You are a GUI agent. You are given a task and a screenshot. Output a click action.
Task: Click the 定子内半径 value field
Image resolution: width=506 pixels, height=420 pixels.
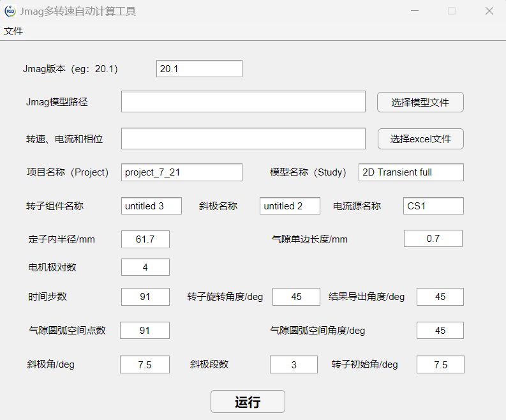click(x=145, y=239)
